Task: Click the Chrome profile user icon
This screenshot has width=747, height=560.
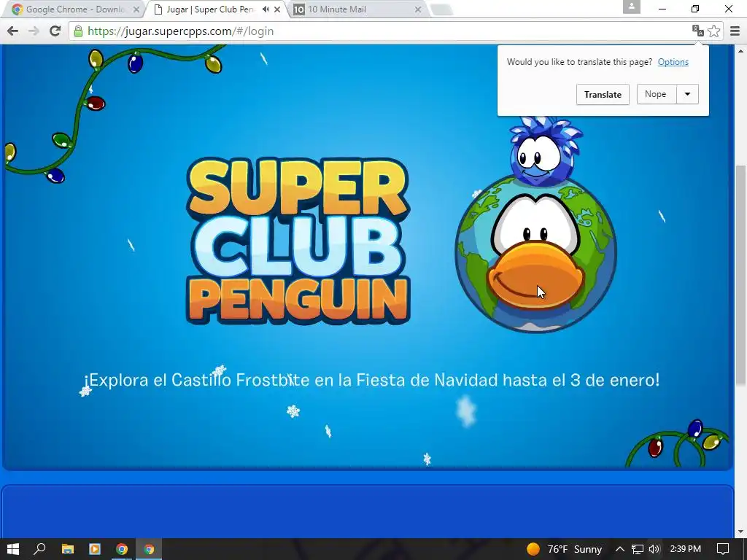Action: point(631,7)
